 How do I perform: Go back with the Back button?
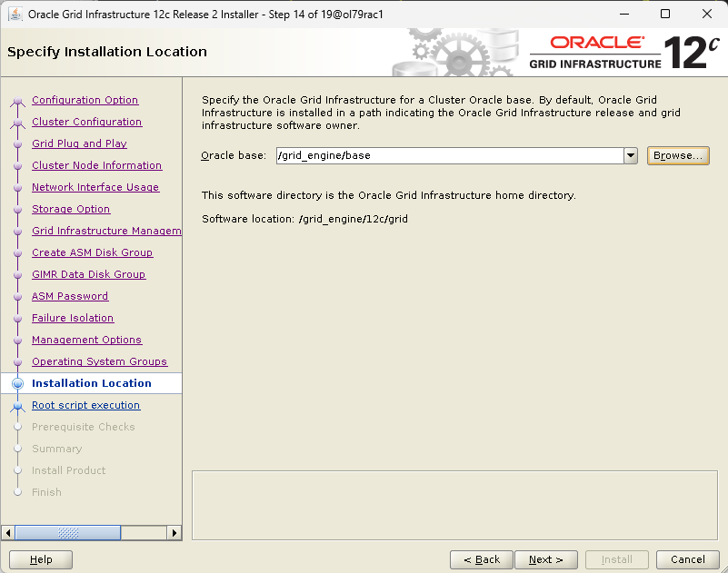482,559
